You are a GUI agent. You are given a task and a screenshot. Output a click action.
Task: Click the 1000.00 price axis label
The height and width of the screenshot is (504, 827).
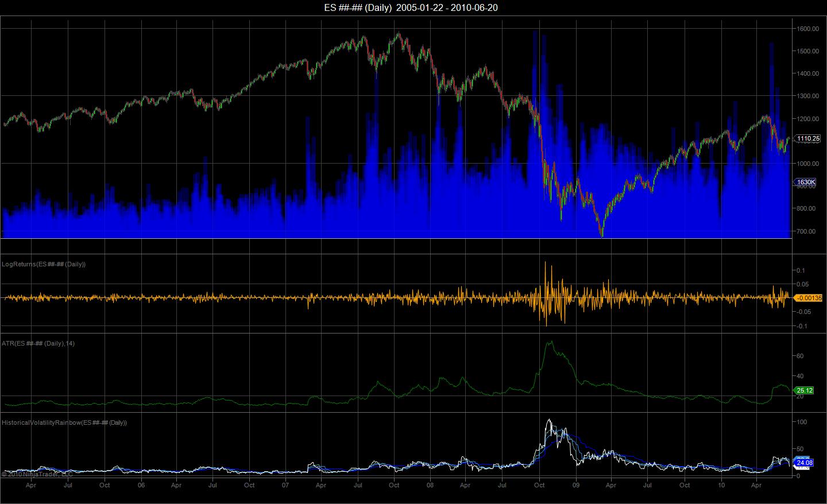click(807, 164)
